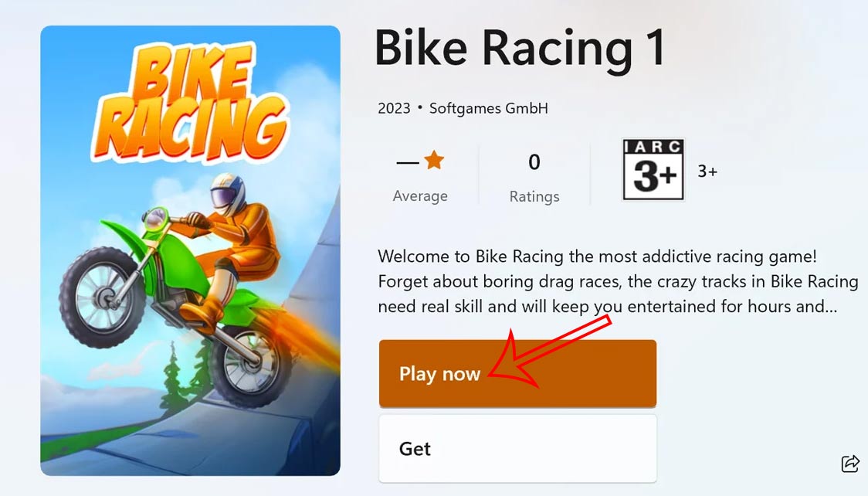Click the Average rating label
This screenshot has width=868, height=496.
pyautogui.click(x=420, y=196)
